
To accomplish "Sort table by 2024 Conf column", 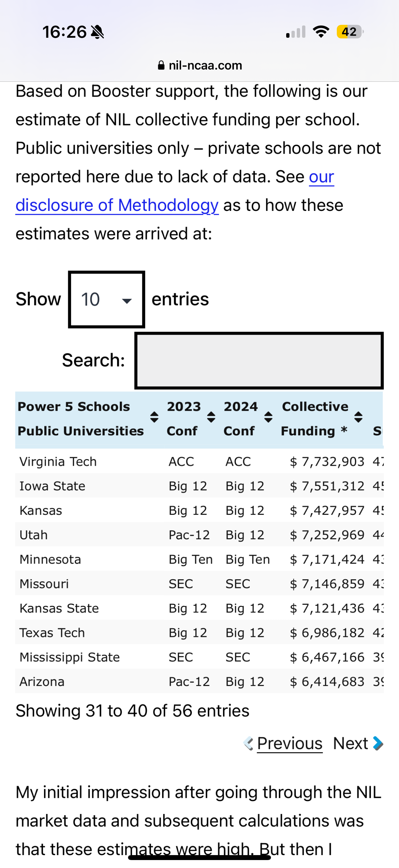I will (x=268, y=417).
